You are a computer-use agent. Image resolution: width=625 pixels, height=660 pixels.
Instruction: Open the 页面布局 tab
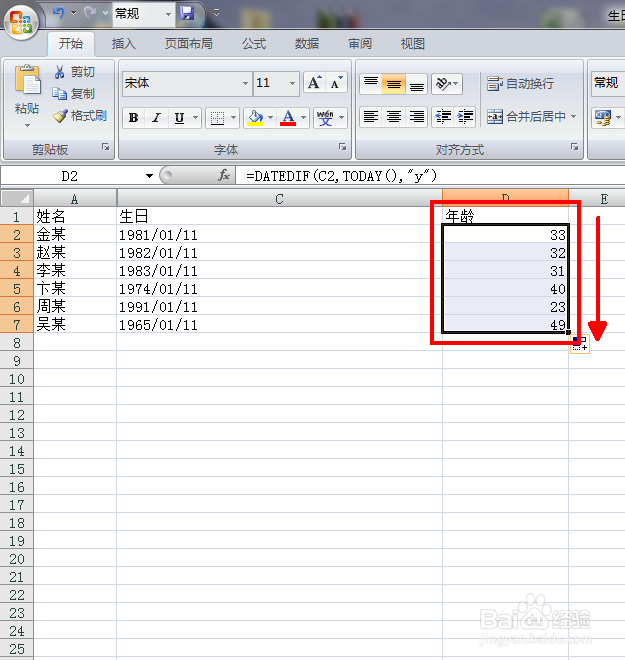coord(189,43)
